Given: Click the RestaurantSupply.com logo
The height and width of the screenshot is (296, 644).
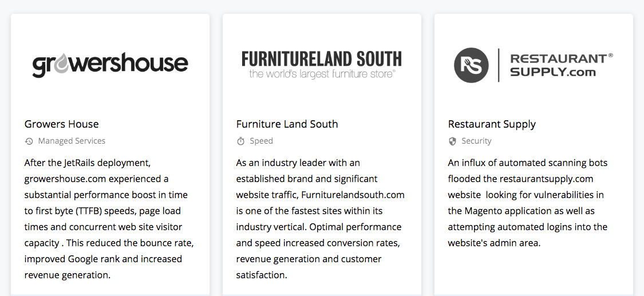Looking at the screenshot, I should (x=534, y=65).
